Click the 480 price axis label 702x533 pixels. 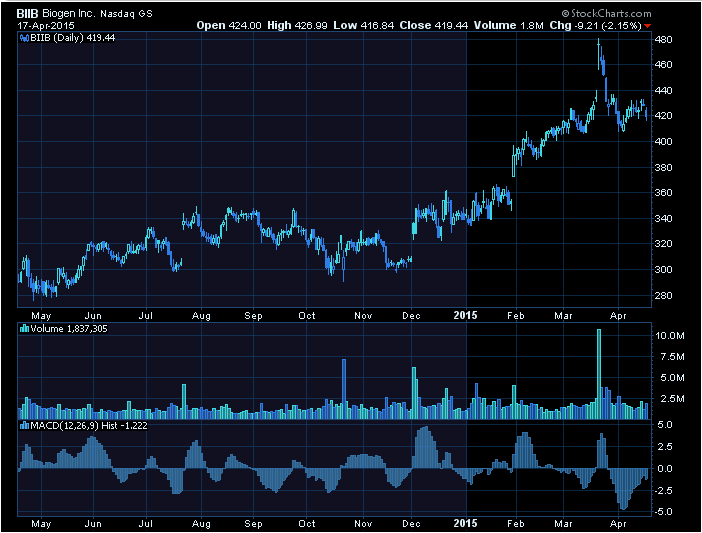click(x=663, y=39)
